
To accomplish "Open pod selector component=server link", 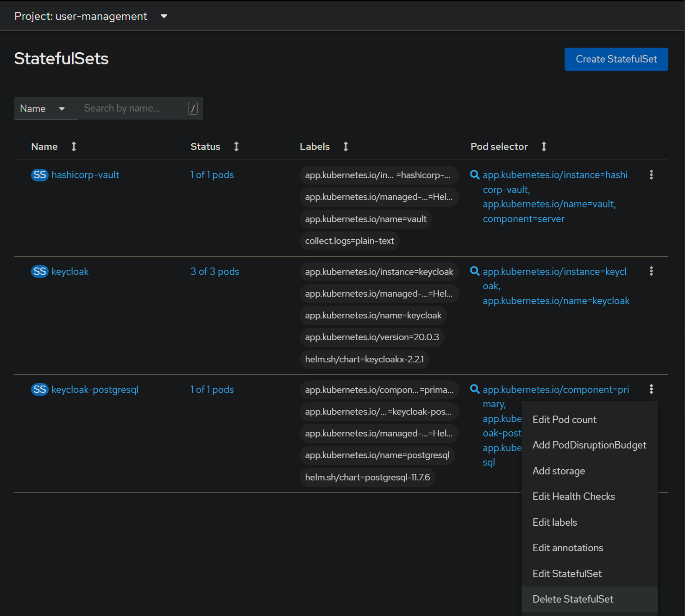I will [x=524, y=219].
